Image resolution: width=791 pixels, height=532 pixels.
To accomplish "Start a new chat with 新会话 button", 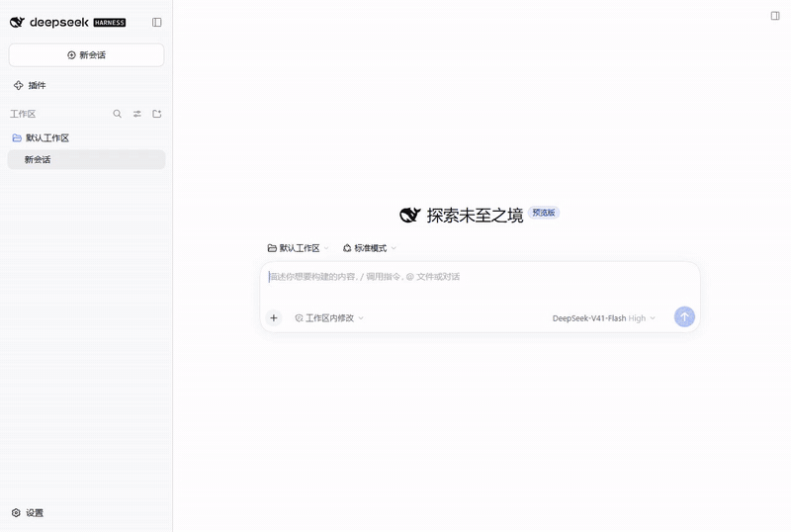I will (x=86, y=55).
